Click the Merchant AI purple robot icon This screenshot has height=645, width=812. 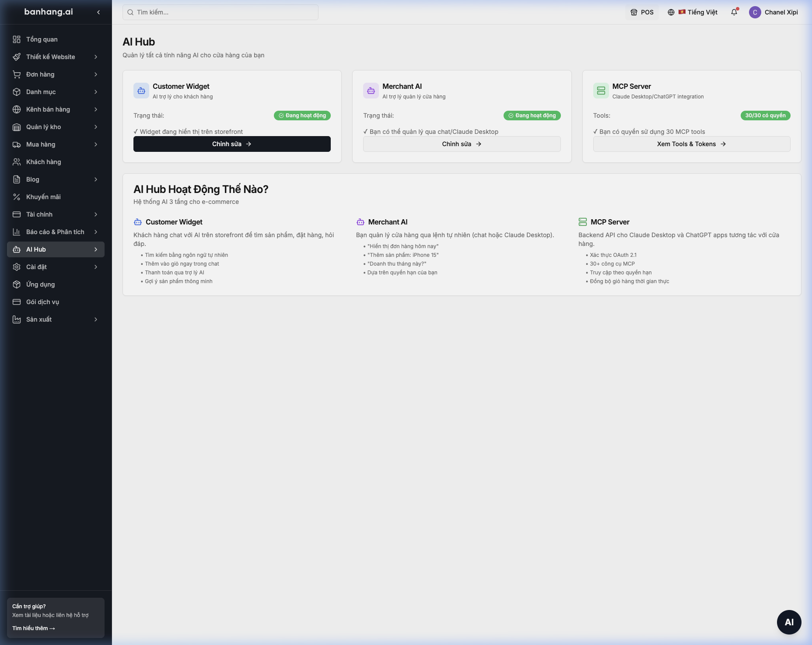(x=371, y=91)
